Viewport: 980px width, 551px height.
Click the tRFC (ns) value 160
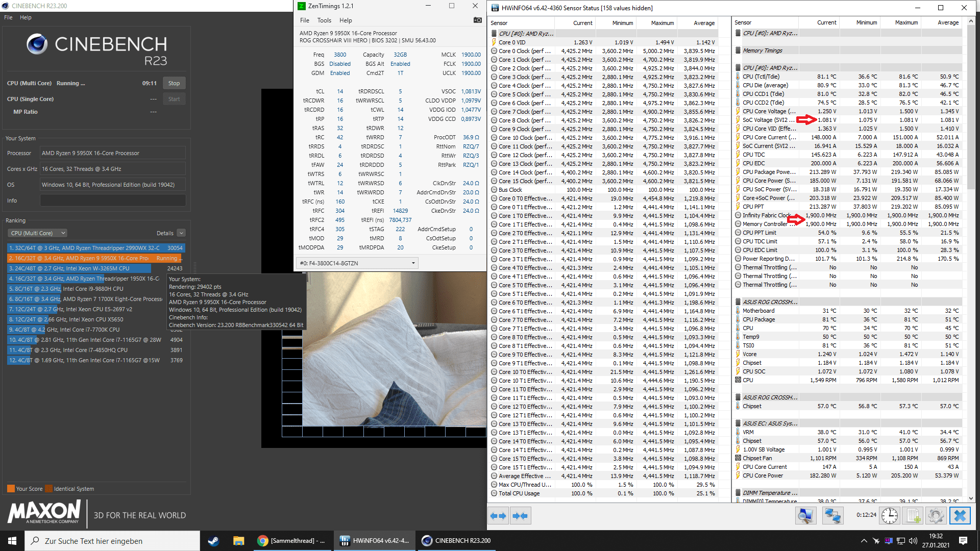click(x=340, y=202)
